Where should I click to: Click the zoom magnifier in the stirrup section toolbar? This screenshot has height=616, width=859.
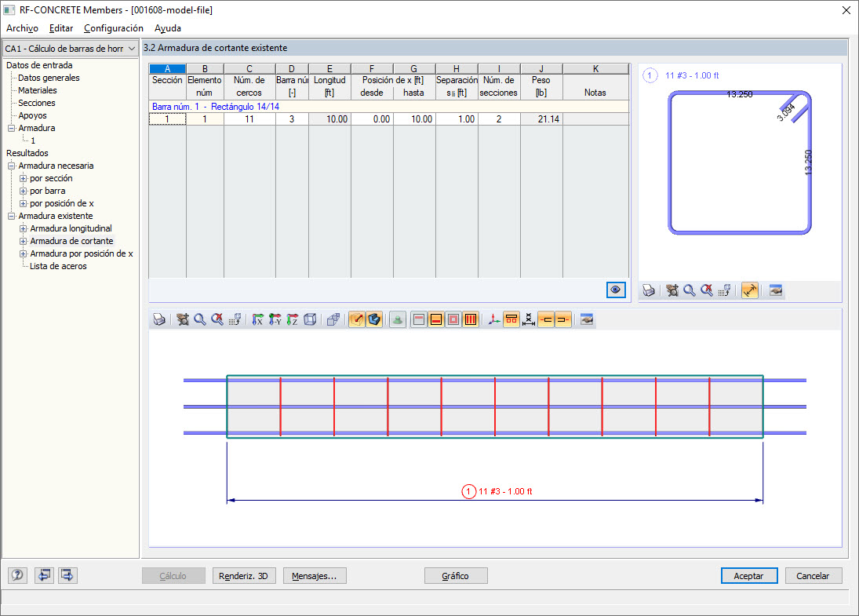click(x=690, y=290)
